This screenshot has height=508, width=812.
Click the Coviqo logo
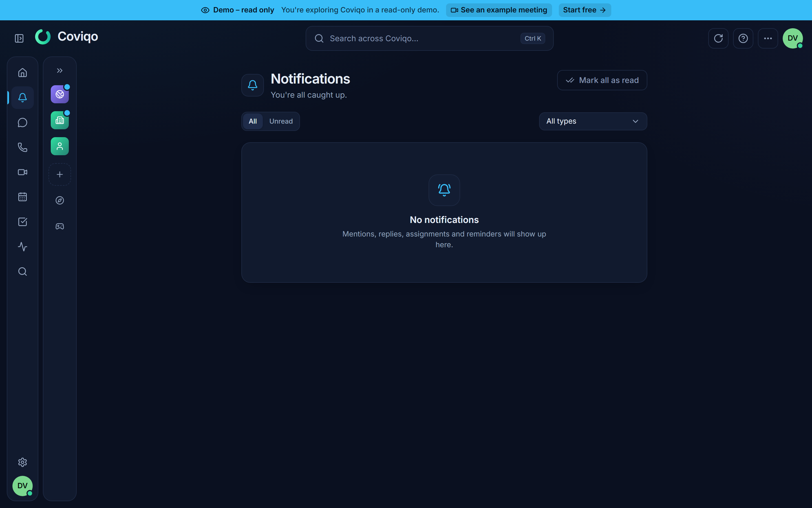(x=67, y=36)
